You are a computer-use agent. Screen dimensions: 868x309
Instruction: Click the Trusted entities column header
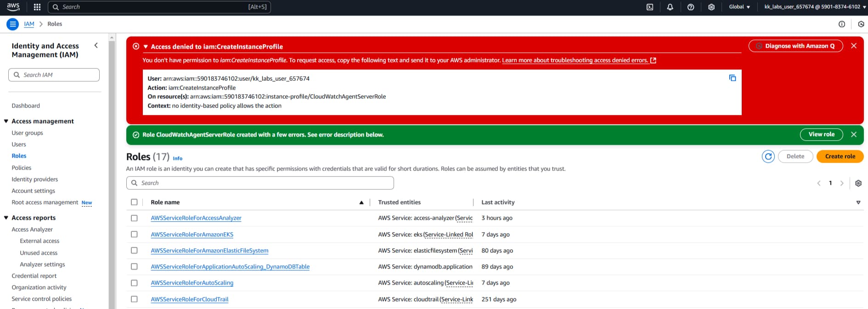399,202
